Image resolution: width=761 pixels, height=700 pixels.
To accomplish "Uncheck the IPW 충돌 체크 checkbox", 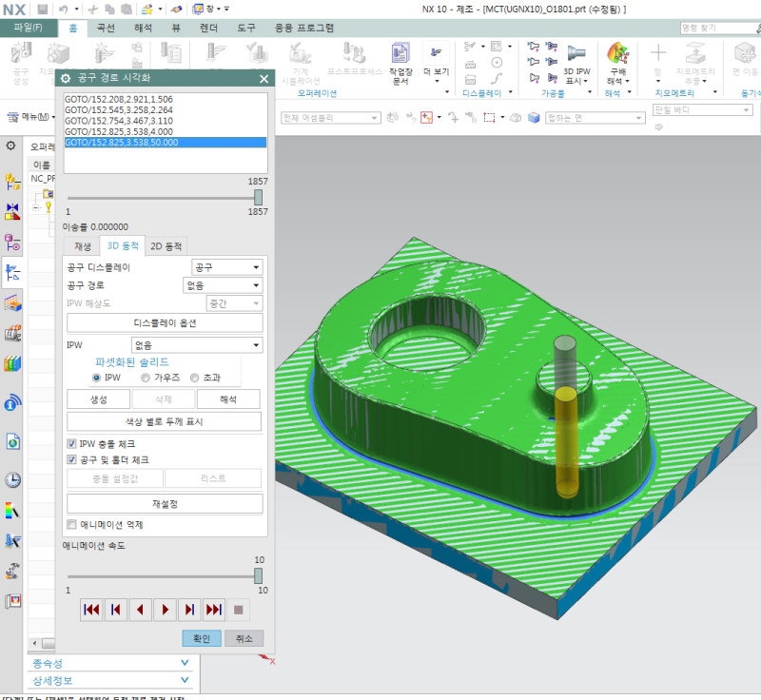I will (x=72, y=444).
